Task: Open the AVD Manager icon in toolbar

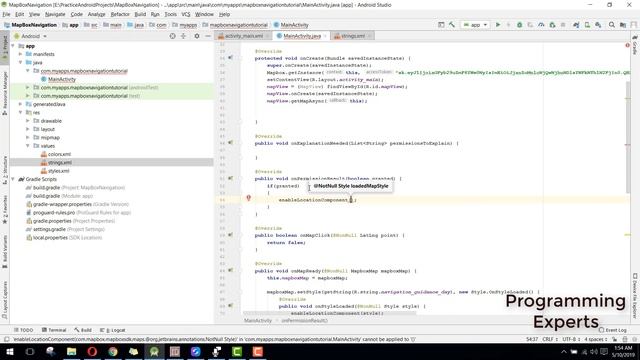Action: pos(587,25)
